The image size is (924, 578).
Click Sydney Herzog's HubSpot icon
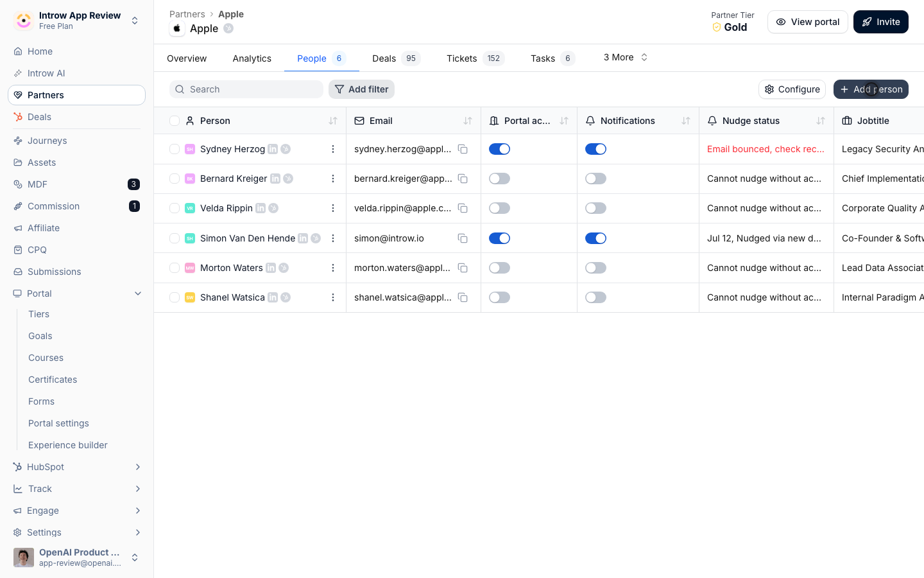286,149
